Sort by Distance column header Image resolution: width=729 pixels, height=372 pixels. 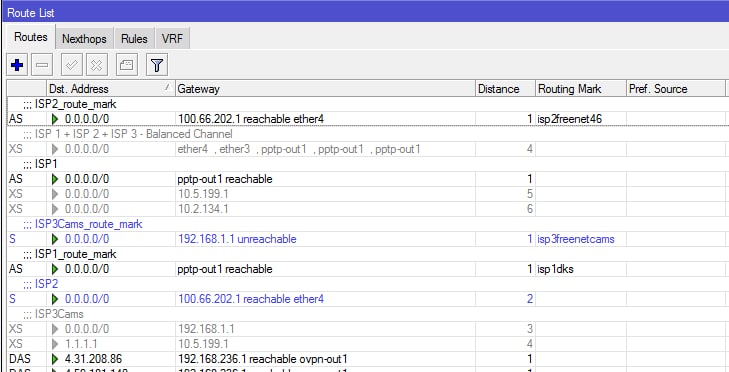(505, 88)
